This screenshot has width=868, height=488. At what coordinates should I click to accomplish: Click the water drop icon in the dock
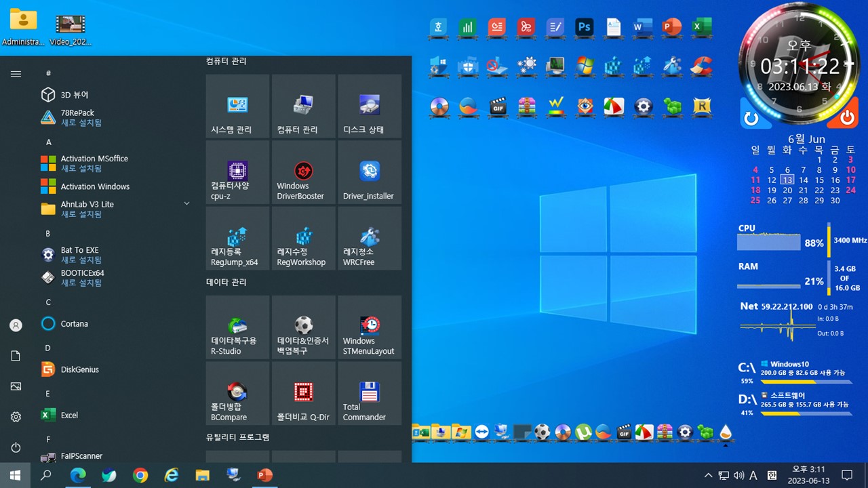pyautogui.click(x=726, y=432)
